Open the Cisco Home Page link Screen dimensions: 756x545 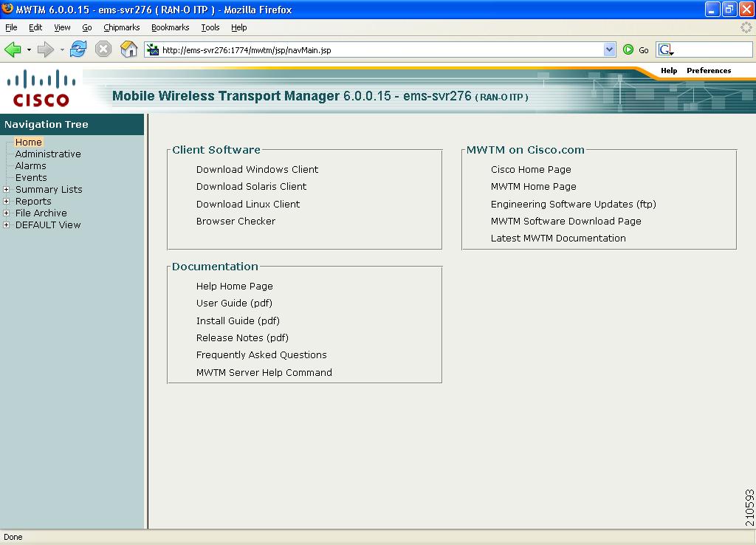click(x=531, y=169)
